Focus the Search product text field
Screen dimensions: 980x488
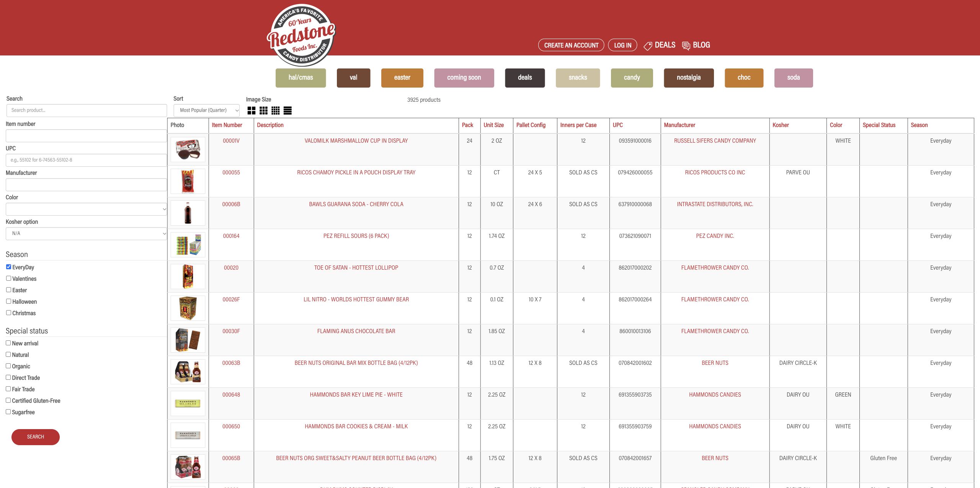point(87,111)
